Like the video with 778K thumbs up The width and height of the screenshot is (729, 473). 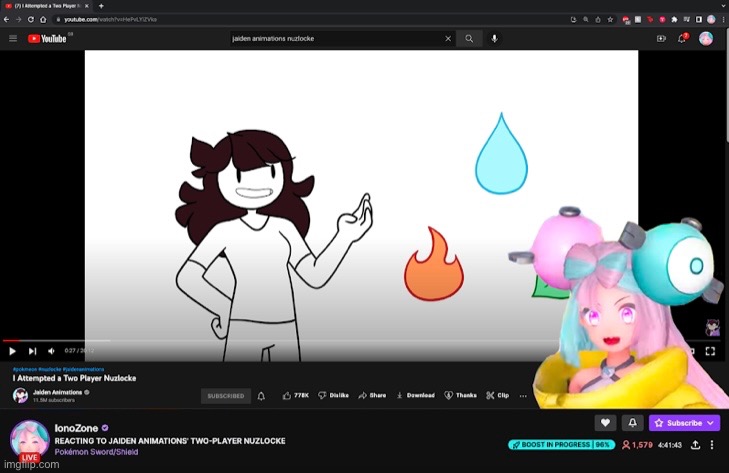pos(295,395)
